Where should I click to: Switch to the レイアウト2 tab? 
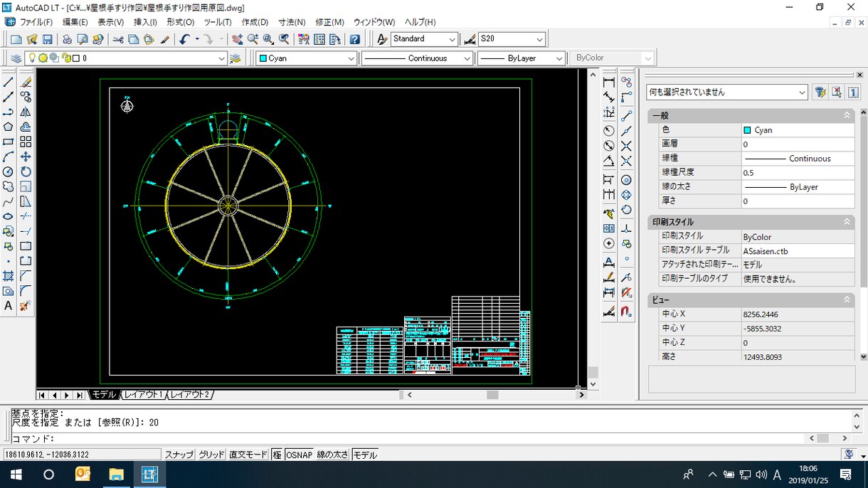click(191, 395)
